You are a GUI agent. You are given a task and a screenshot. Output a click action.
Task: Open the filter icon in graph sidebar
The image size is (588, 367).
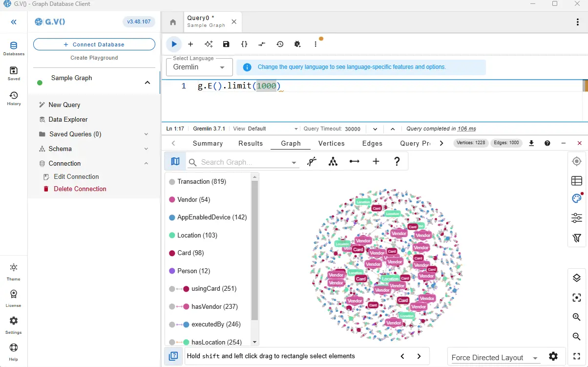click(577, 238)
